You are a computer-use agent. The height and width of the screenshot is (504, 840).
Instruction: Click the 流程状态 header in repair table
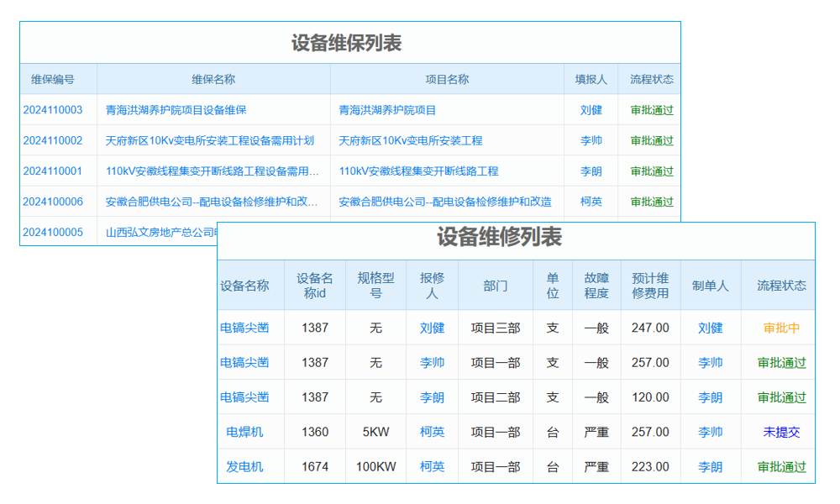[781, 285]
